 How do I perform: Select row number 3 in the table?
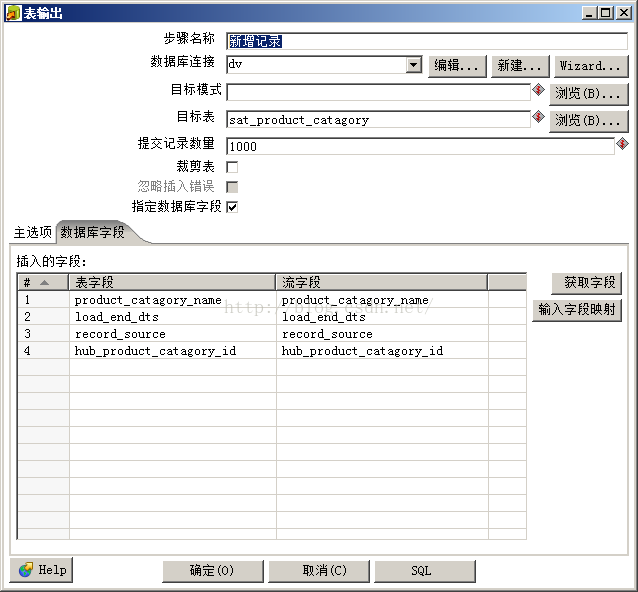(x=27, y=334)
